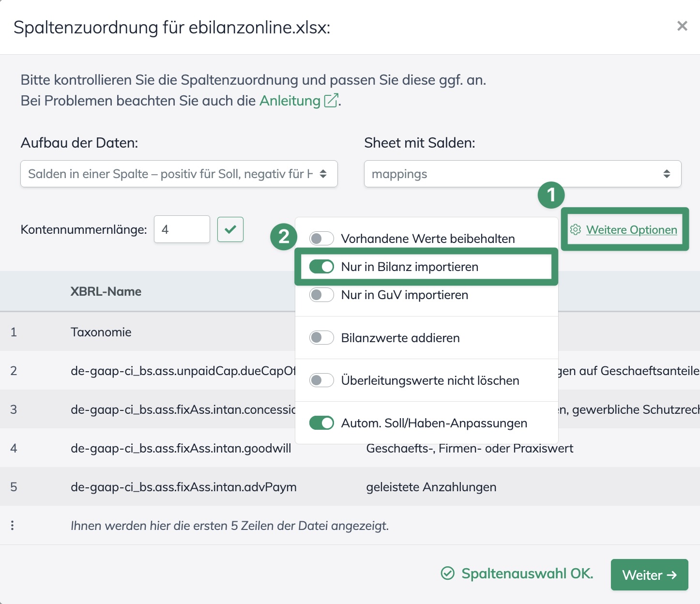Click the Spaltenauswahl OK. status text
Viewport: 700px width, 604px height.
[527, 574]
